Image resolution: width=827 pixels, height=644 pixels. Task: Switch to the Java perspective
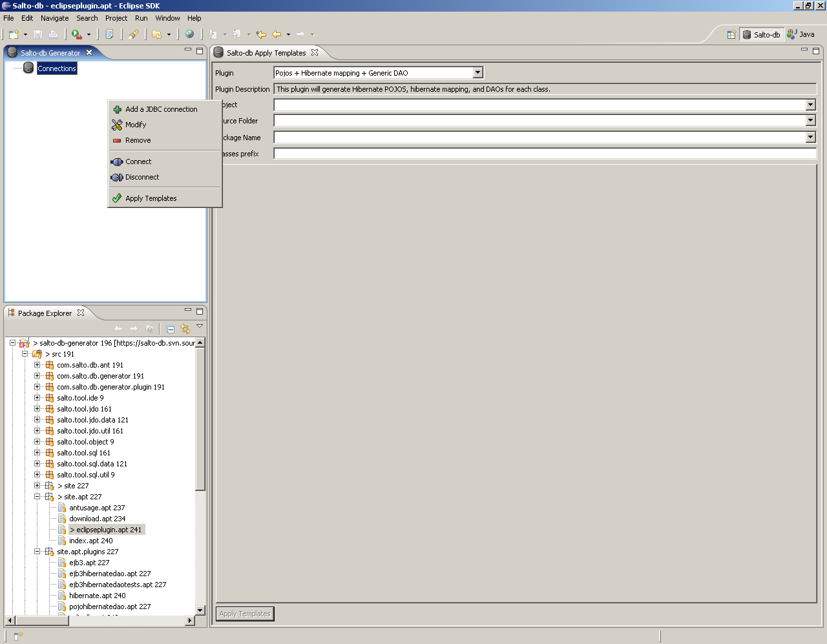click(x=801, y=34)
